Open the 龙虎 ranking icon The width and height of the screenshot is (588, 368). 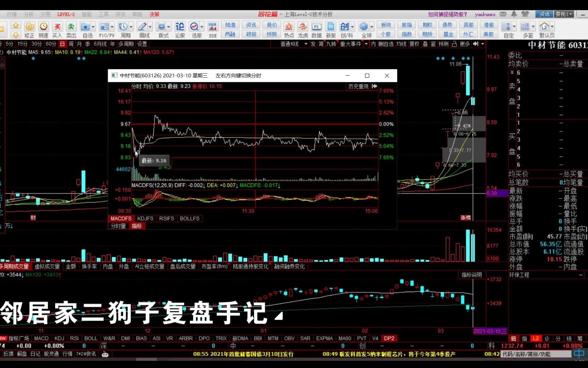(x=303, y=27)
